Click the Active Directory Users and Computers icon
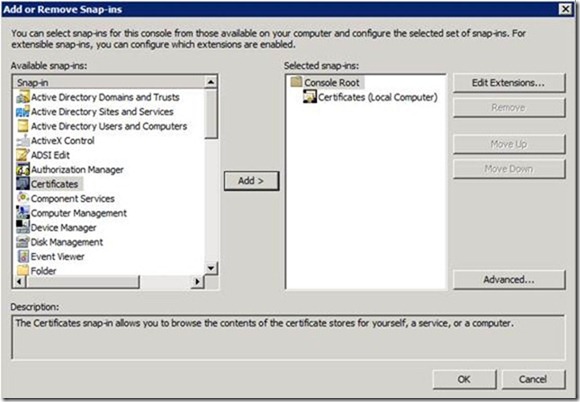 (23, 126)
